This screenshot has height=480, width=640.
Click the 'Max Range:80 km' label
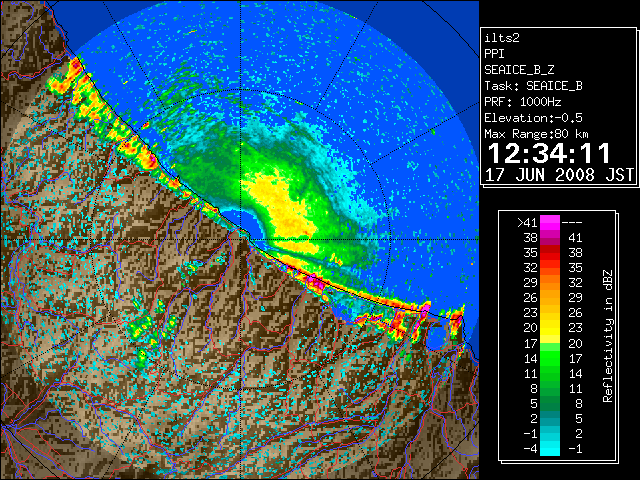pos(536,134)
